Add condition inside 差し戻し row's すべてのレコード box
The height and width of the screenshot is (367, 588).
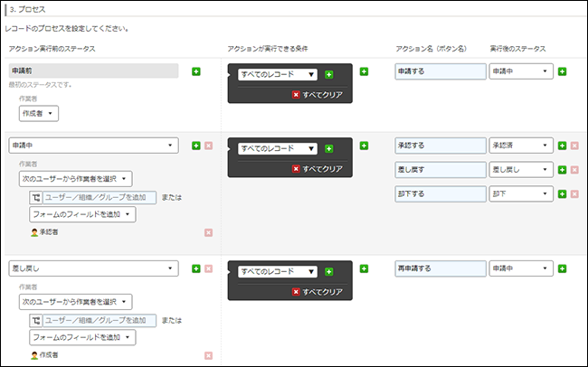tap(329, 272)
